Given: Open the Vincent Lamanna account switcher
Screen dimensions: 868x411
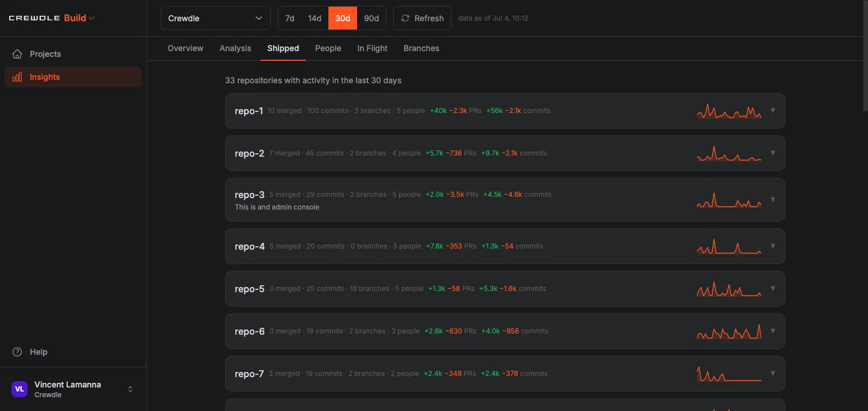Looking at the screenshot, I should click(x=73, y=389).
